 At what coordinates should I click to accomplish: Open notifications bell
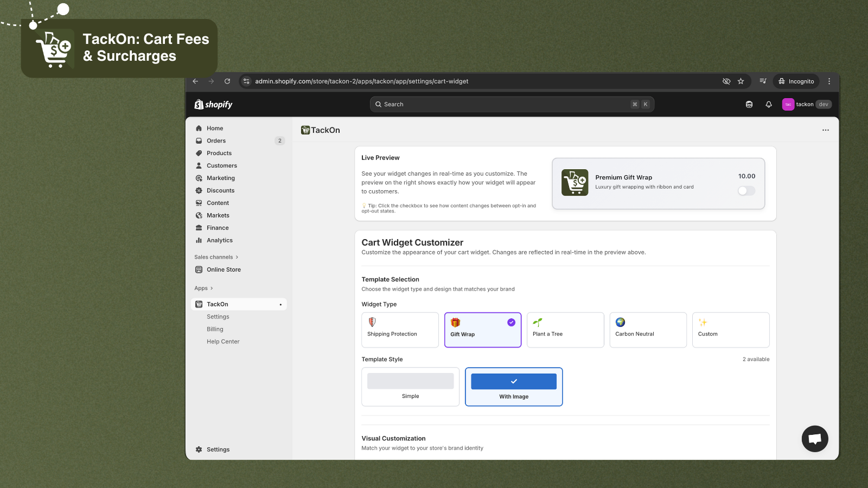(x=769, y=105)
